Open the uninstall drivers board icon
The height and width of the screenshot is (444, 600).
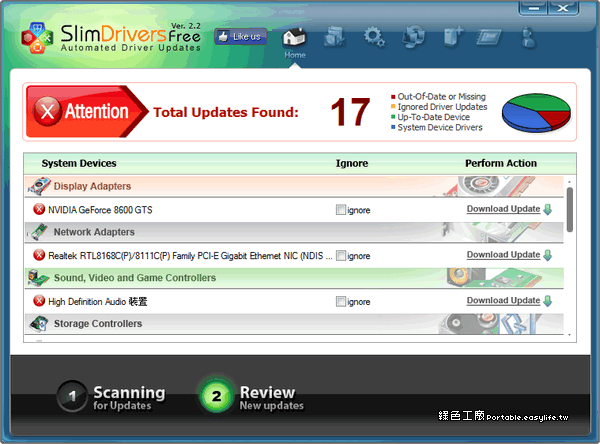[489, 37]
